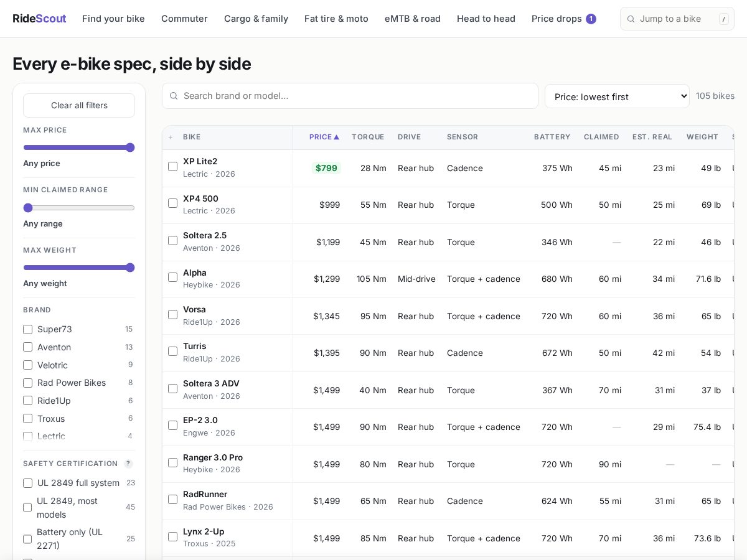Sort the table by Torque column
Viewport: 747px width, 560px height.
pyautogui.click(x=368, y=137)
